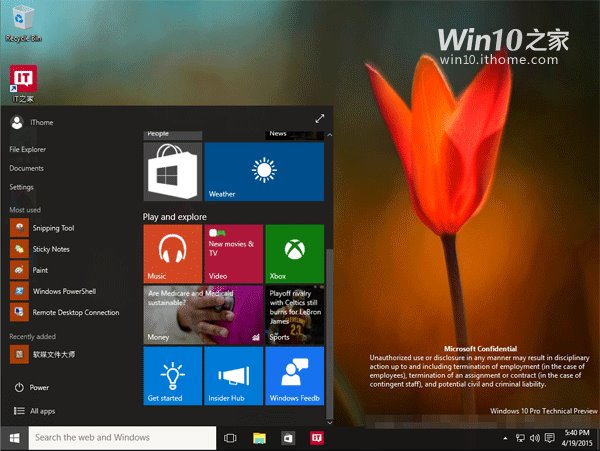Viewport: 600px width, 451px height.
Task: Click the taskbar clock showing 5:40 PM
Action: 577,438
